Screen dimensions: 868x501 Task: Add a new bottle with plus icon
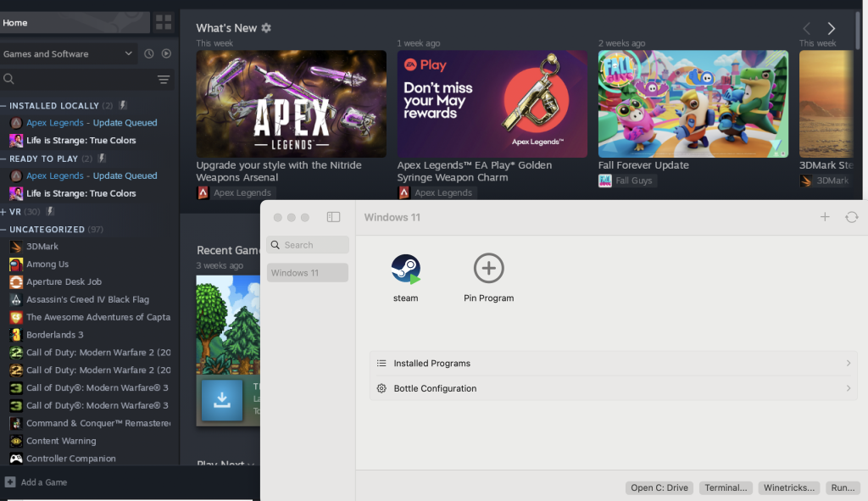pyautogui.click(x=825, y=217)
